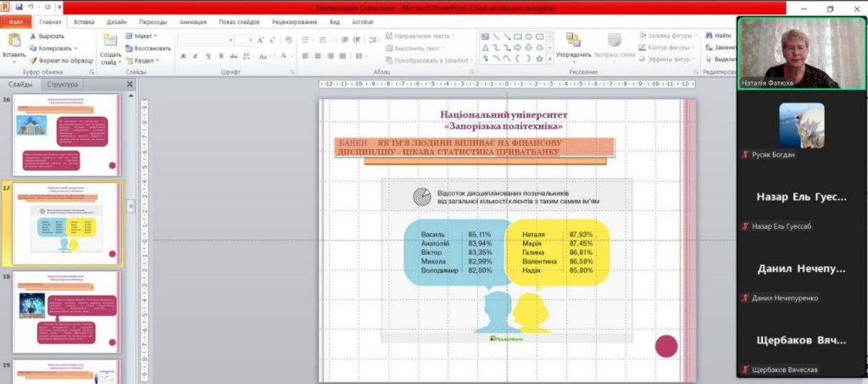Click the Cut (Вырезать) scissors icon
868x384 pixels.
pyautogui.click(x=34, y=36)
